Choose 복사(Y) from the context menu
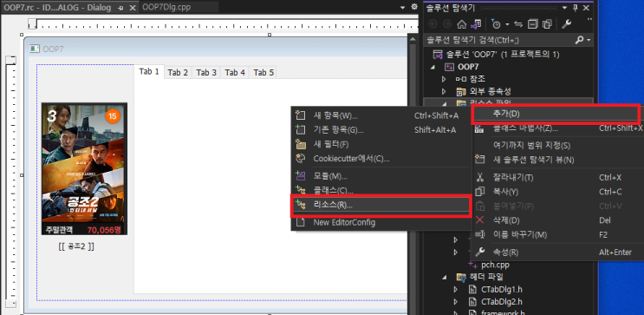 558,192
